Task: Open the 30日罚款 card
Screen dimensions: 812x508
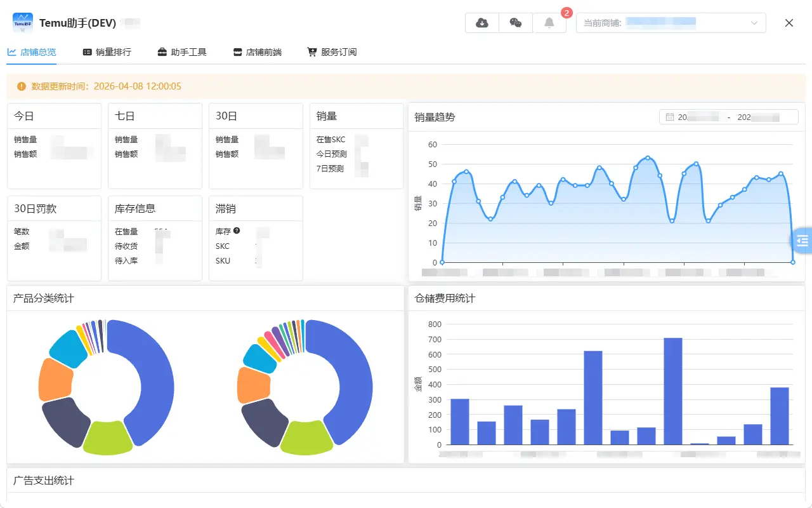Action: pyautogui.click(x=54, y=238)
